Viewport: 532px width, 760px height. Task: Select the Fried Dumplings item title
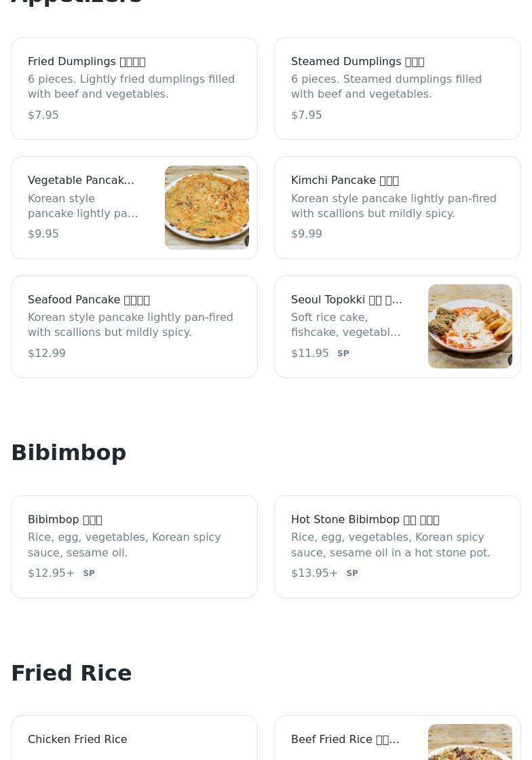click(86, 62)
